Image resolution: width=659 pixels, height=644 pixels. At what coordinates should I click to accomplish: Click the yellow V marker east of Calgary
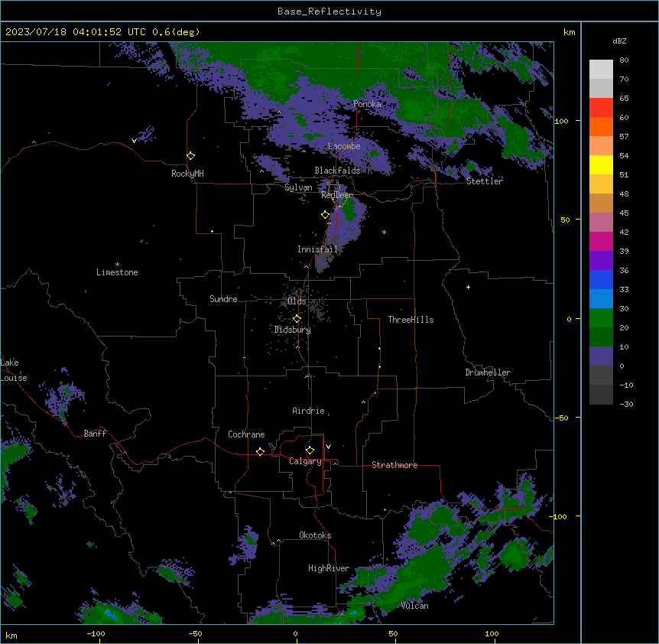[x=328, y=447]
